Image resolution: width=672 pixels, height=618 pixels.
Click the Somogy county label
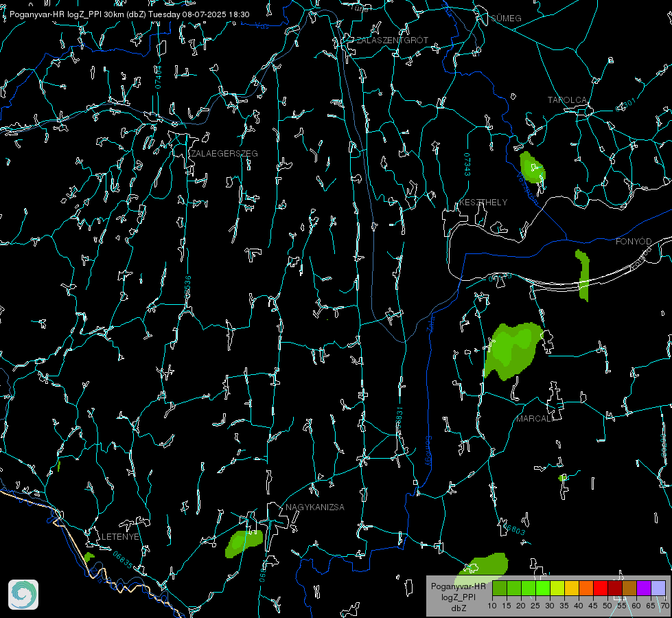428,451
